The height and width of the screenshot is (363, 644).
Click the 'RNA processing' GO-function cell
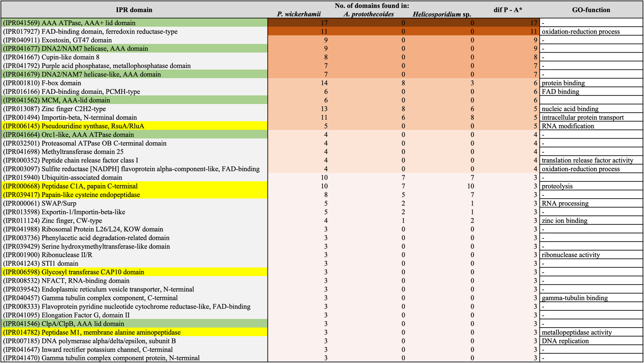[591, 203]
